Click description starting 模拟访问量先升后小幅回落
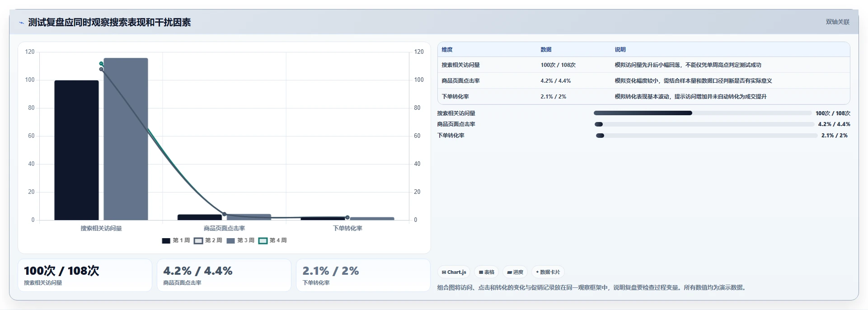This screenshot has width=868, height=310. (688, 65)
